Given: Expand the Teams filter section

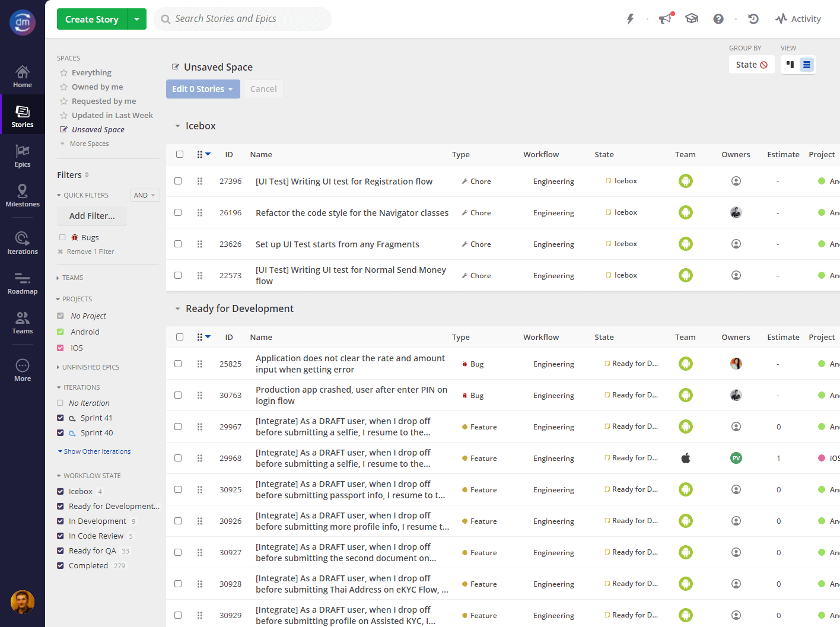Looking at the screenshot, I should coord(72,278).
